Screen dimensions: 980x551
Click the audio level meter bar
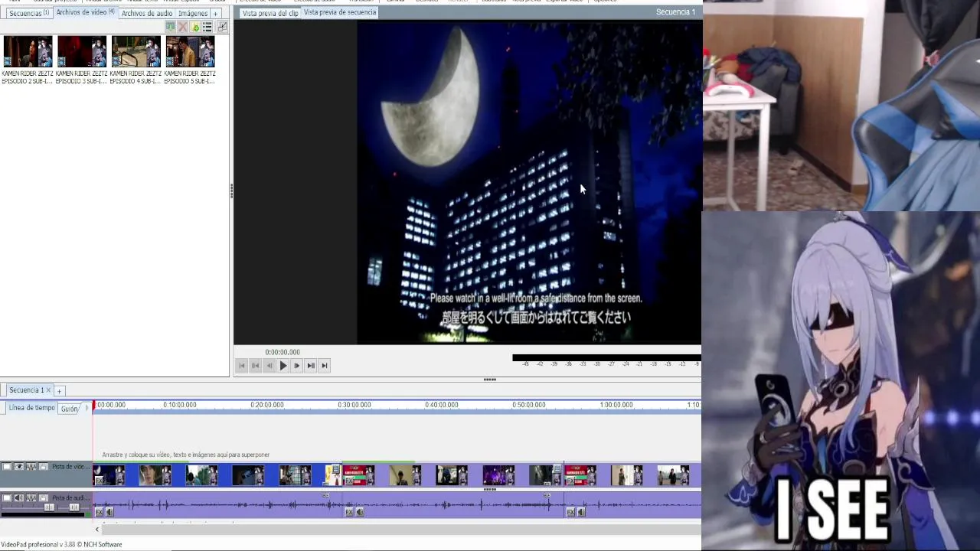tap(606, 357)
